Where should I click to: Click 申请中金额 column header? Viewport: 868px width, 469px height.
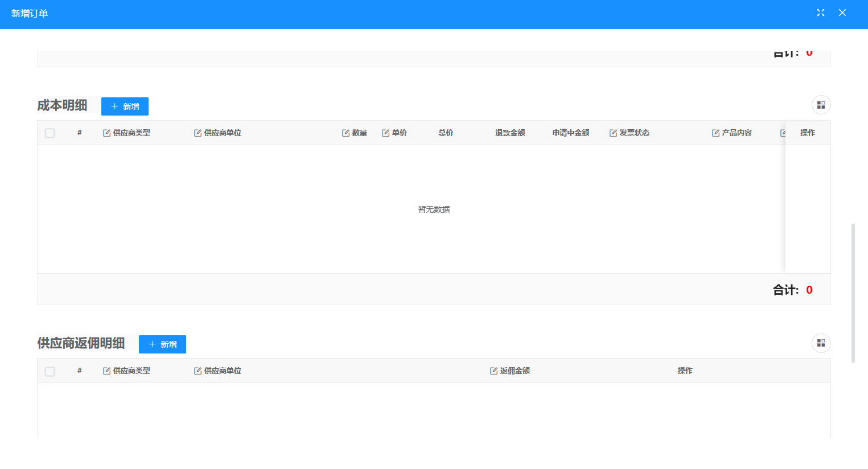click(x=570, y=133)
